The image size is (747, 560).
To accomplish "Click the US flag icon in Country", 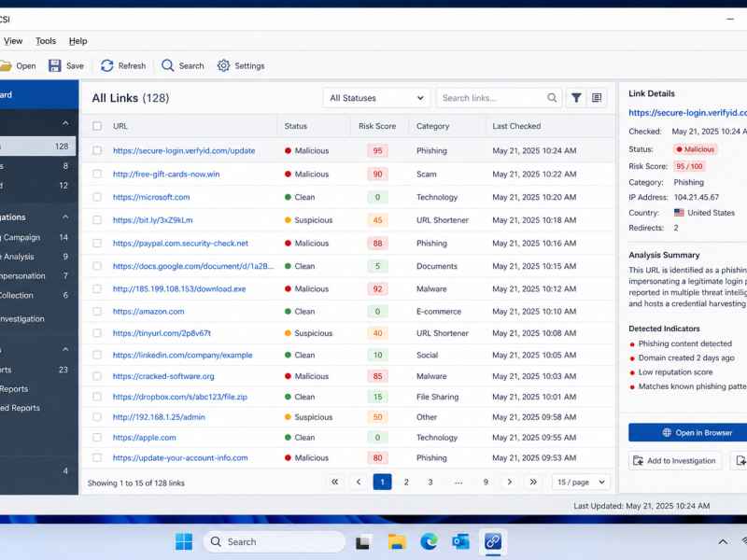I will [x=679, y=213].
